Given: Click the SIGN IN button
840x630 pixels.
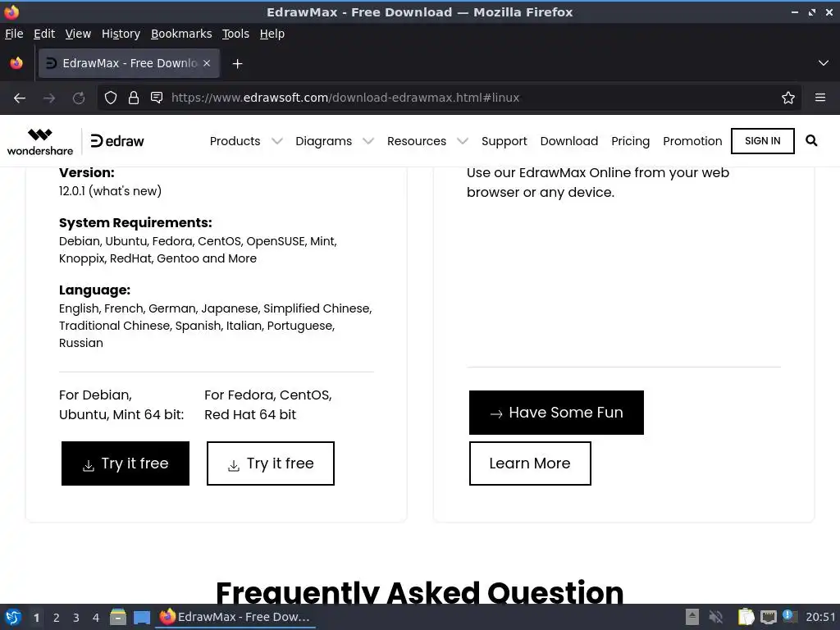Looking at the screenshot, I should (762, 141).
